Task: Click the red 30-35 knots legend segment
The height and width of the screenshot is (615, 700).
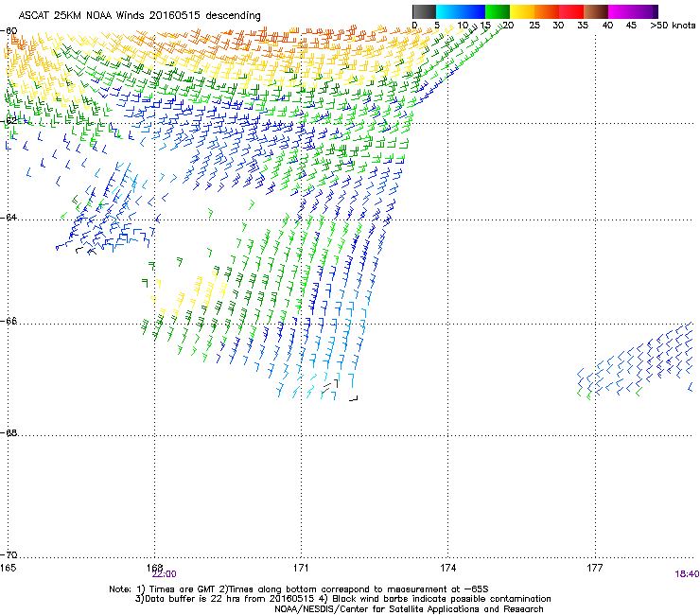Action: (x=571, y=11)
